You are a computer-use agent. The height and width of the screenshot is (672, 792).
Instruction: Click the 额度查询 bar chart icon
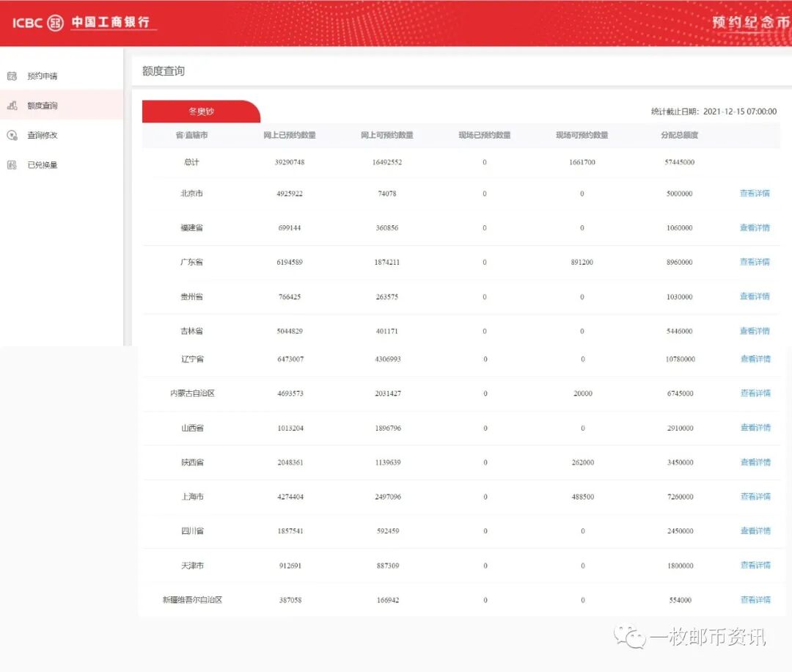[x=12, y=105]
